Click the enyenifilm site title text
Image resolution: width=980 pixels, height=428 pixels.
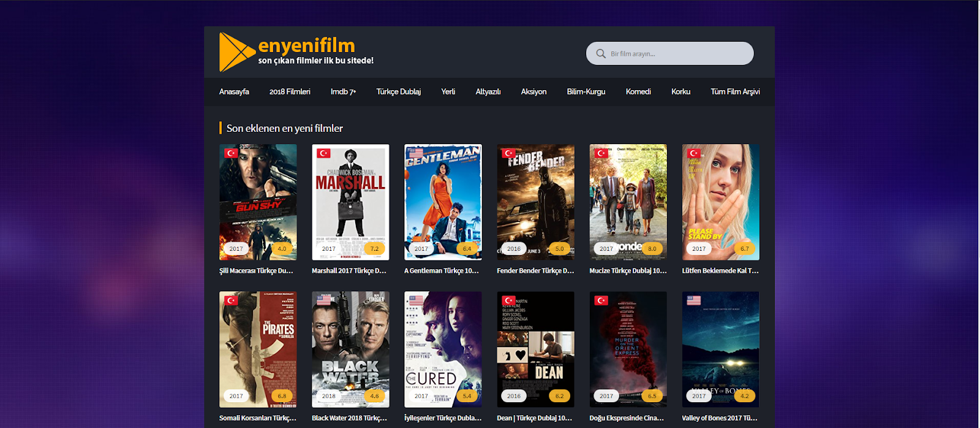[x=306, y=45]
